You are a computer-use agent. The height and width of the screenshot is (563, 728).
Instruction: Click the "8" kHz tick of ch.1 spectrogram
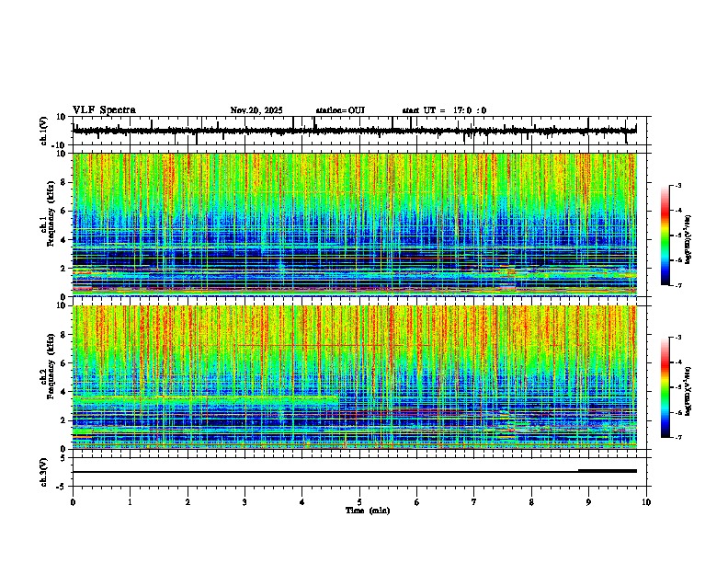click(63, 182)
